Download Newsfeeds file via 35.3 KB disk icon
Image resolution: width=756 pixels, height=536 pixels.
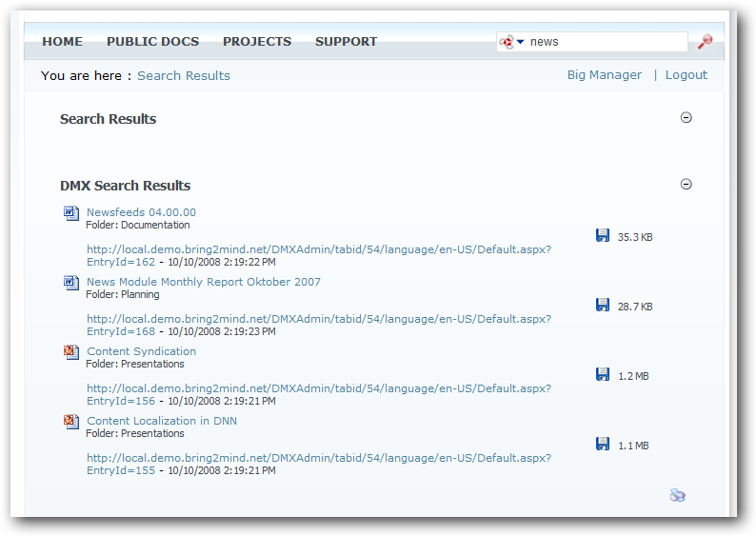[x=603, y=236]
